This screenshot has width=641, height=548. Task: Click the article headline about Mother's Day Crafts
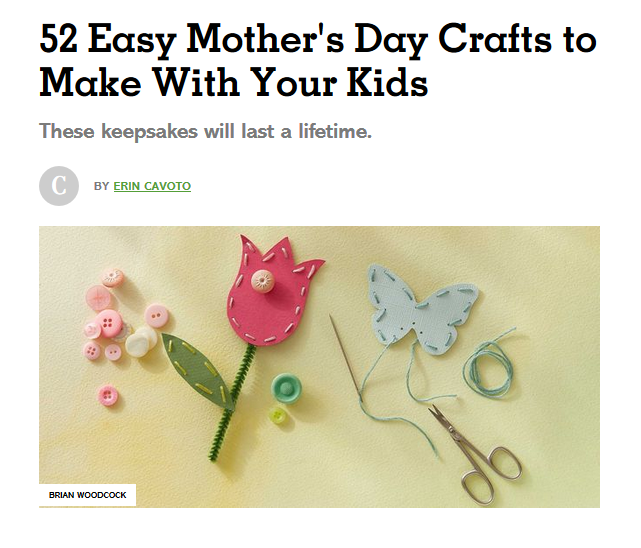(x=318, y=60)
